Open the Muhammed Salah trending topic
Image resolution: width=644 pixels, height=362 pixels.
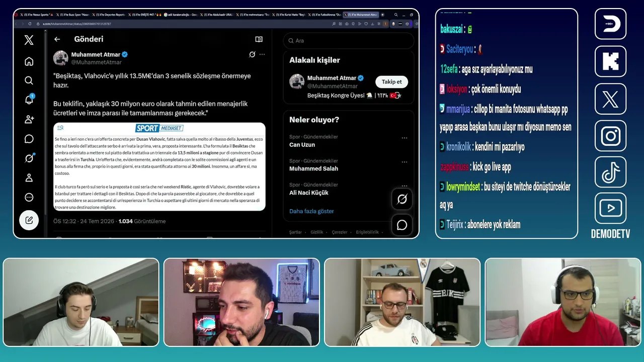pyautogui.click(x=313, y=168)
